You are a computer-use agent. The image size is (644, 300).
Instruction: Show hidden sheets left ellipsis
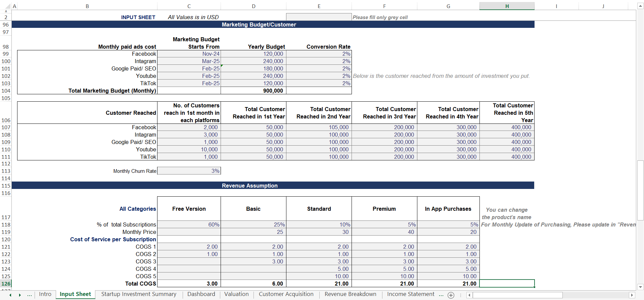click(x=30, y=295)
